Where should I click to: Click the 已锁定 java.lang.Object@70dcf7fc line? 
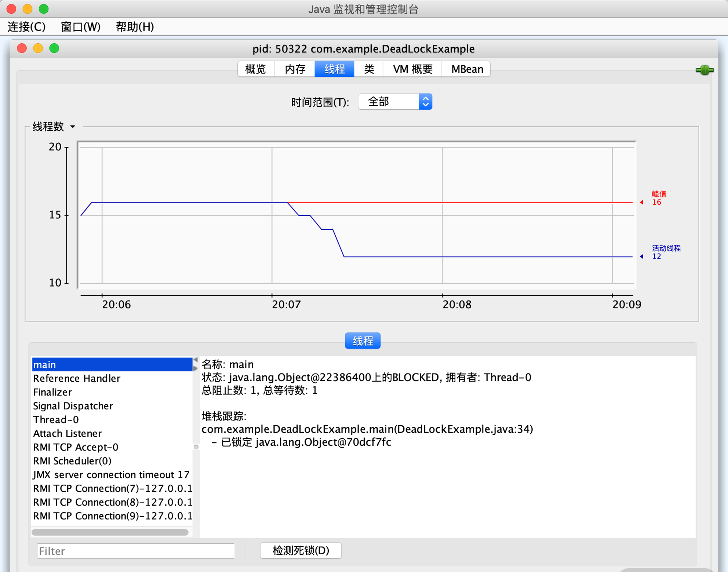pyautogui.click(x=301, y=442)
